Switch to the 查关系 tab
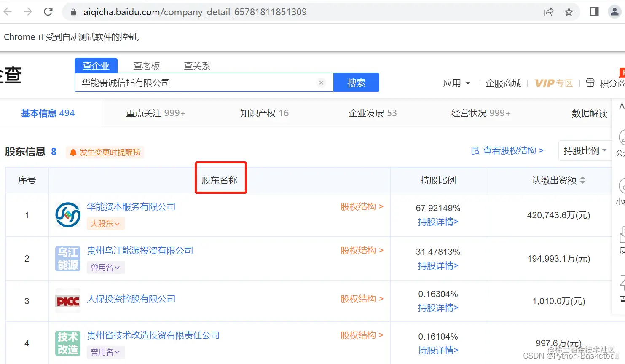The image size is (625, 364). 197,66
